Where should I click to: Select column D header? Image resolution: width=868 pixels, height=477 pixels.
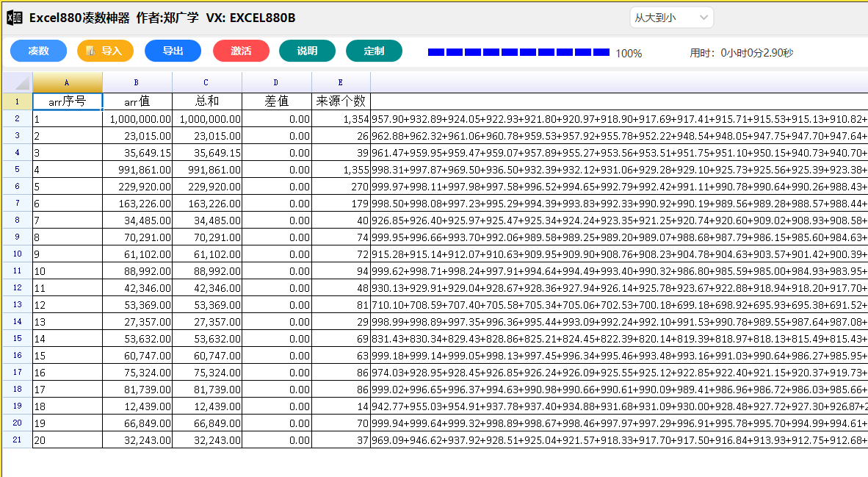pos(276,82)
